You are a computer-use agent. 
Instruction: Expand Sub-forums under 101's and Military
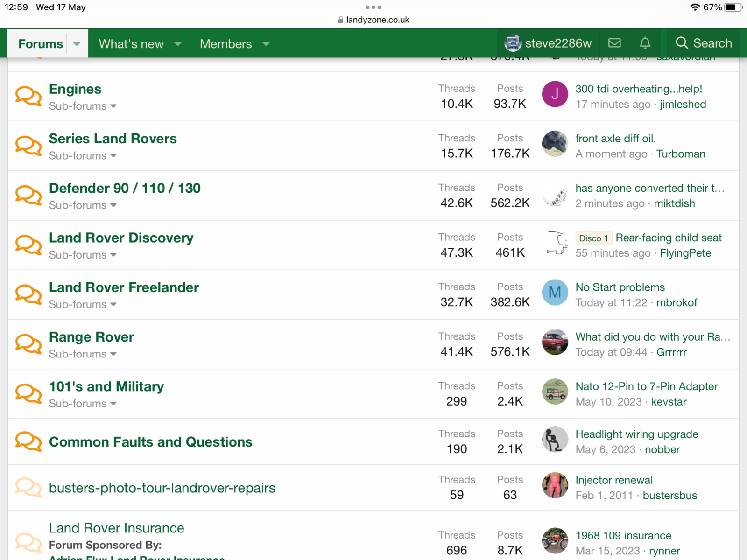83,403
